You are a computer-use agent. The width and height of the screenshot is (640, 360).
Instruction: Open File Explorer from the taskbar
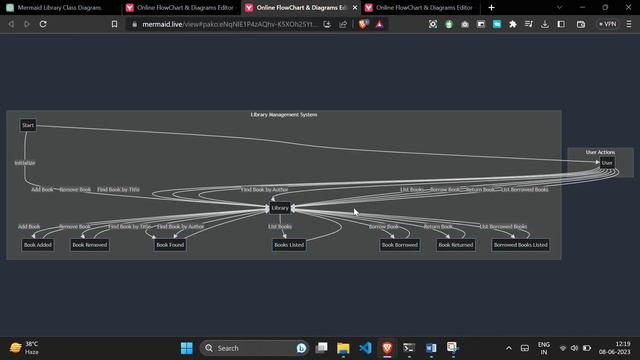click(343, 348)
